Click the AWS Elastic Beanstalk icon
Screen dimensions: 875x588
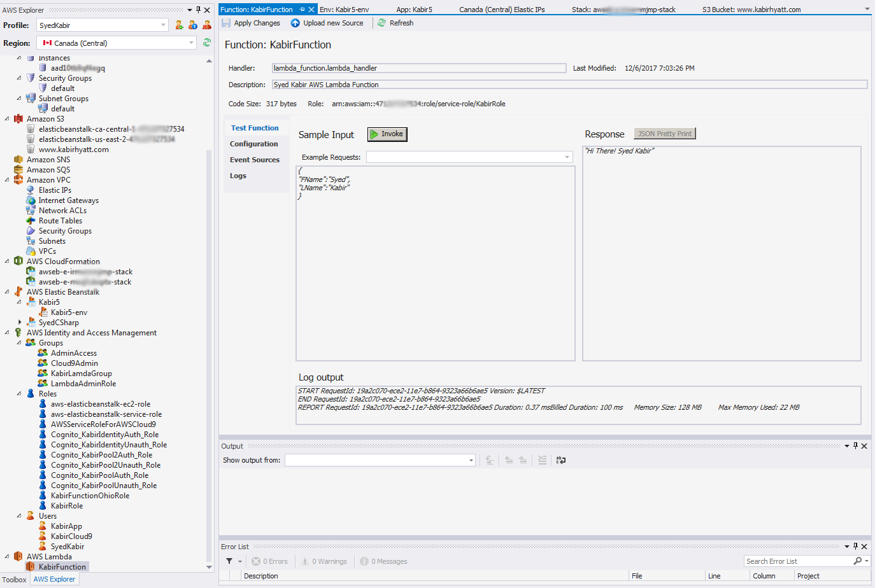(18, 292)
